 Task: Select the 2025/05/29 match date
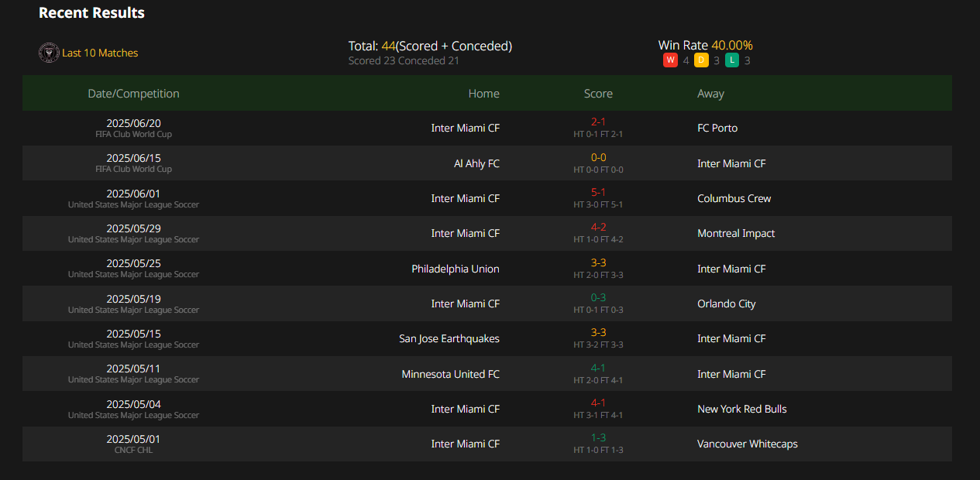(133, 228)
